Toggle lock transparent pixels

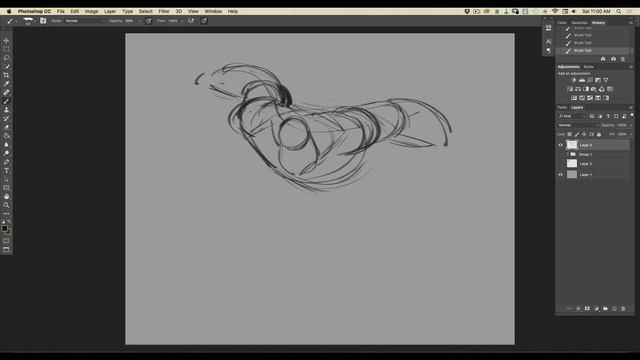(x=570, y=134)
